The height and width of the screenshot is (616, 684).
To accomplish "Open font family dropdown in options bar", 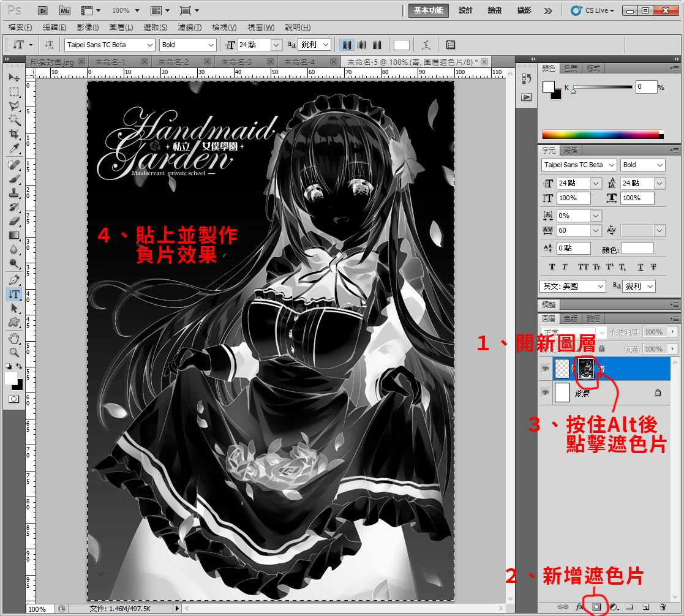I will tap(150, 45).
